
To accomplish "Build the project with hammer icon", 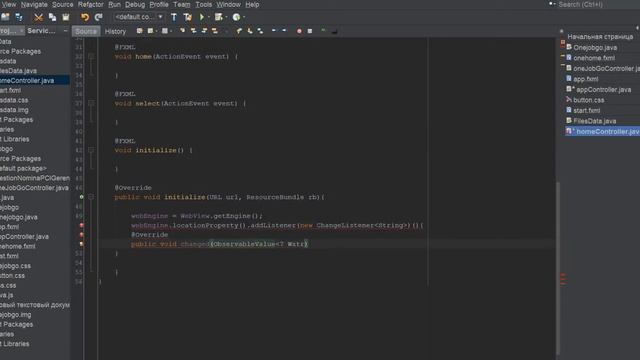I will click(174, 17).
